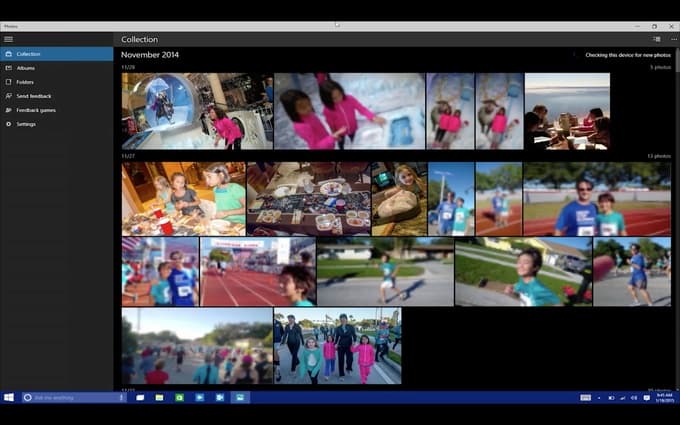The image size is (680, 425).
Task: Click the 11/28 date header
Action: pos(128,67)
